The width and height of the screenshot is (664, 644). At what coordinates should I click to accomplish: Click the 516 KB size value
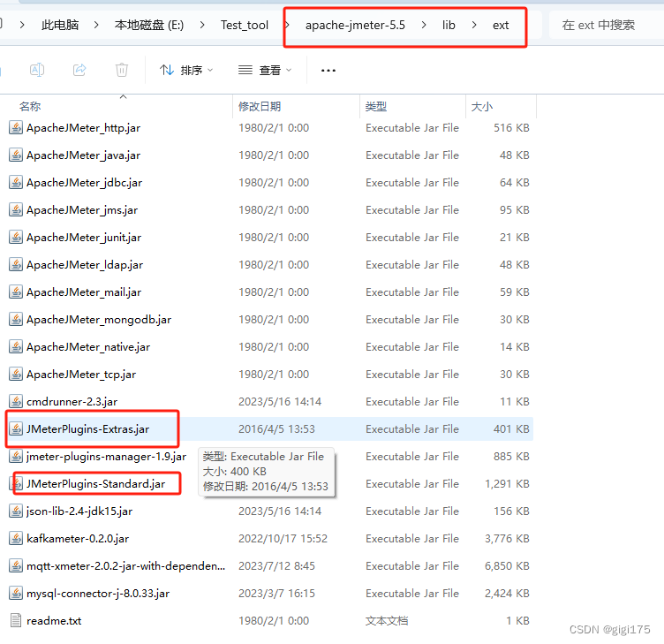tap(511, 127)
